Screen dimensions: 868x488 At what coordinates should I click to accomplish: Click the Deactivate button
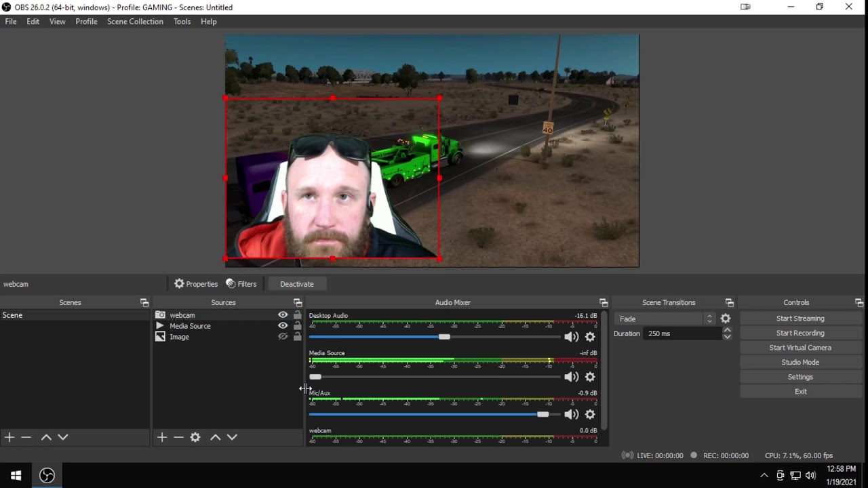click(297, 284)
